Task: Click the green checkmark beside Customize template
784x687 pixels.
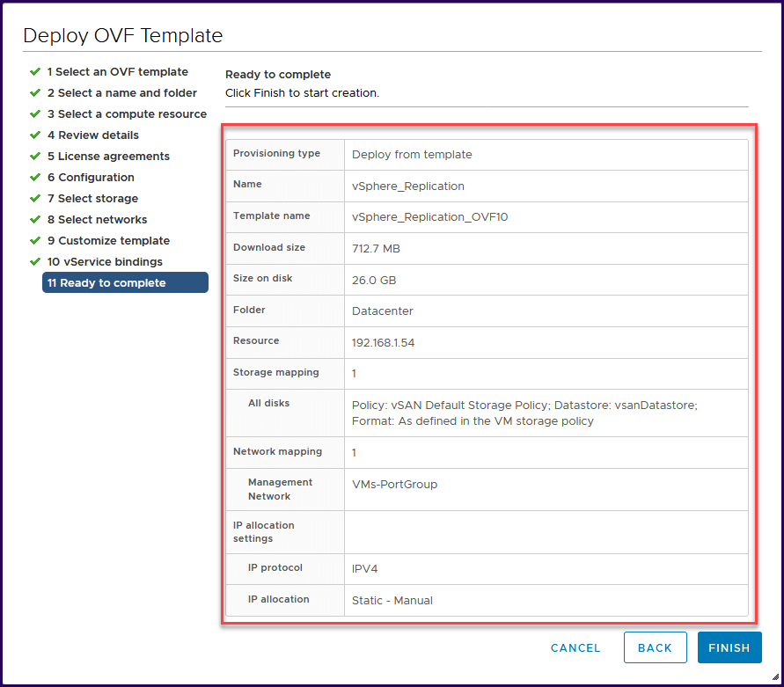Action: [35, 240]
